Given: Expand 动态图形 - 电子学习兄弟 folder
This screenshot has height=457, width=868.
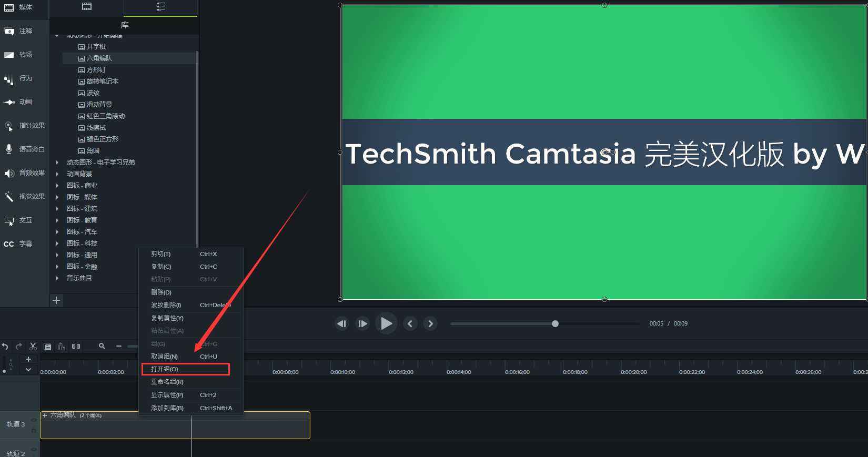Looking at the screenshot, I should [57, 163].
